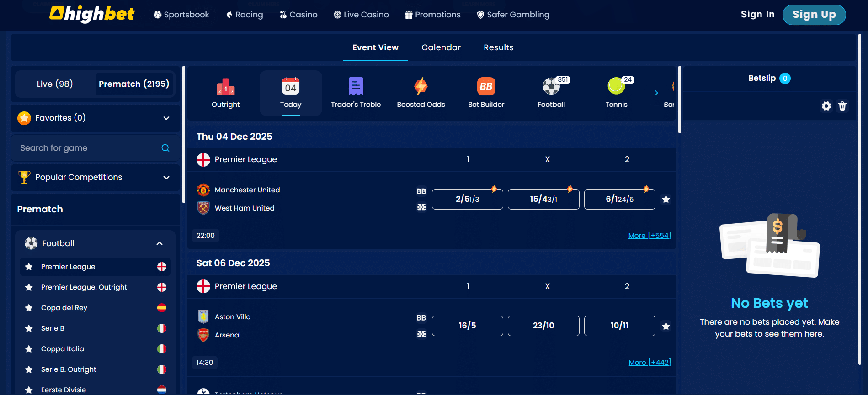Click the left sidebar scrollbar
Screen dimensions: 868x395
184,135
